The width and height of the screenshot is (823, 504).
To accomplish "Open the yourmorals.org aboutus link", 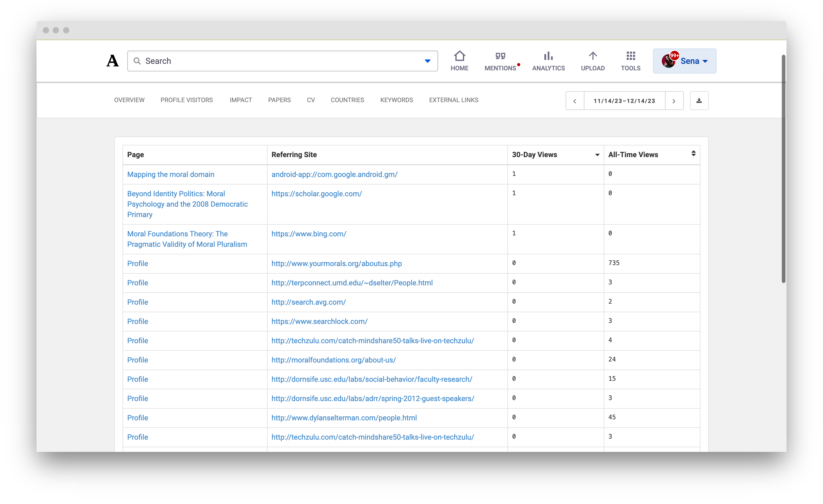I will coord(336,263).
